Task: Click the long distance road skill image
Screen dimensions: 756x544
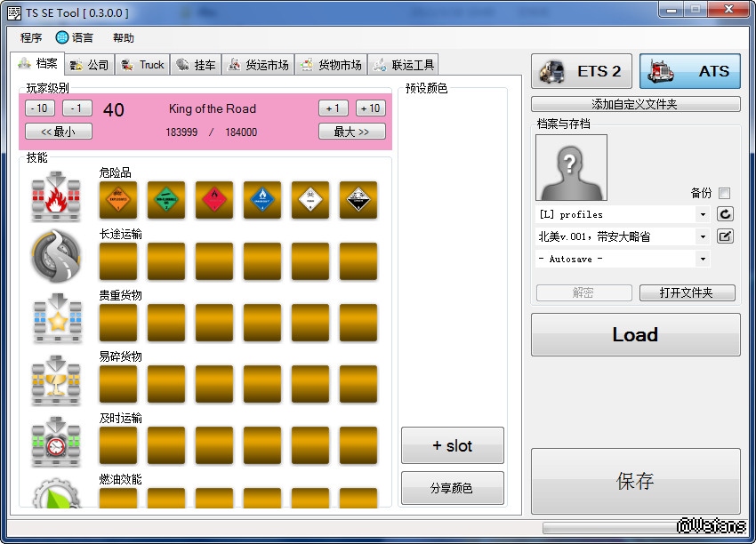Action: coord(56,256)
